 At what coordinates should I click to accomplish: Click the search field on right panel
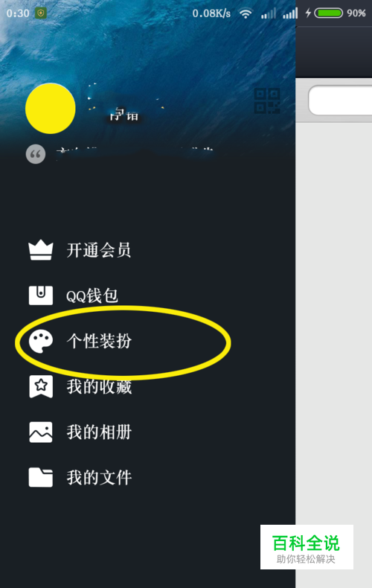(x=340, y=100)
